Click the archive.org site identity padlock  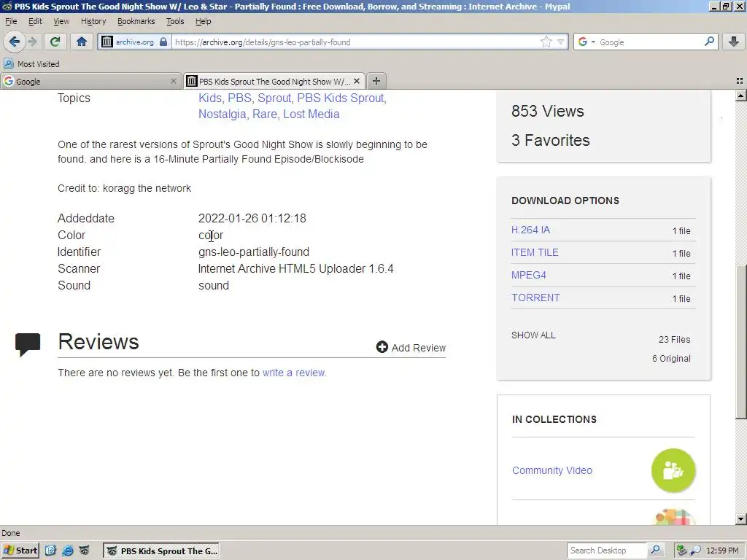(163, 42)
